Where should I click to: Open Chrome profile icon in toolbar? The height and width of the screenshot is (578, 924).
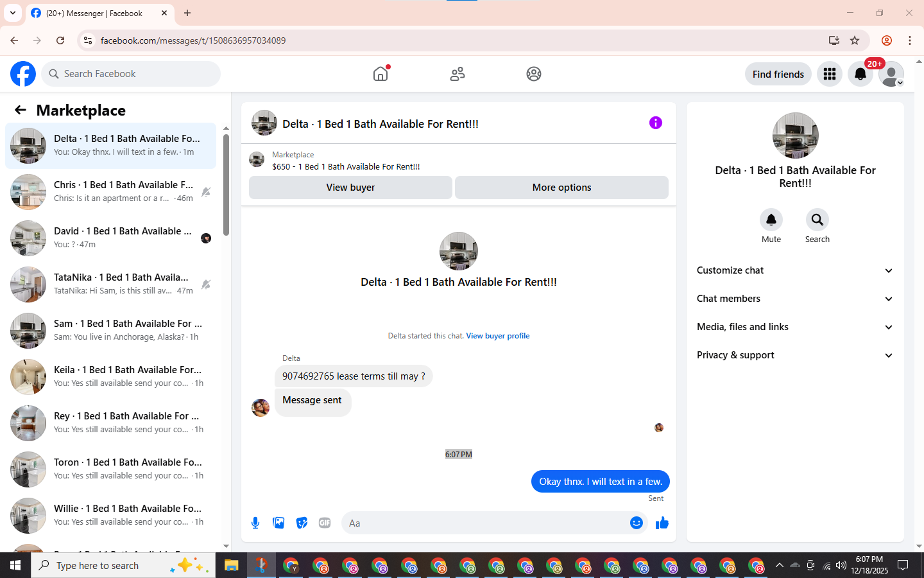pyautogui.click(x=887, y=40)
